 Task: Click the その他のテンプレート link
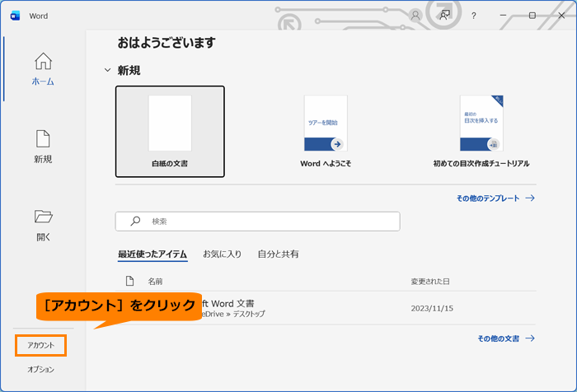[495, 198]
